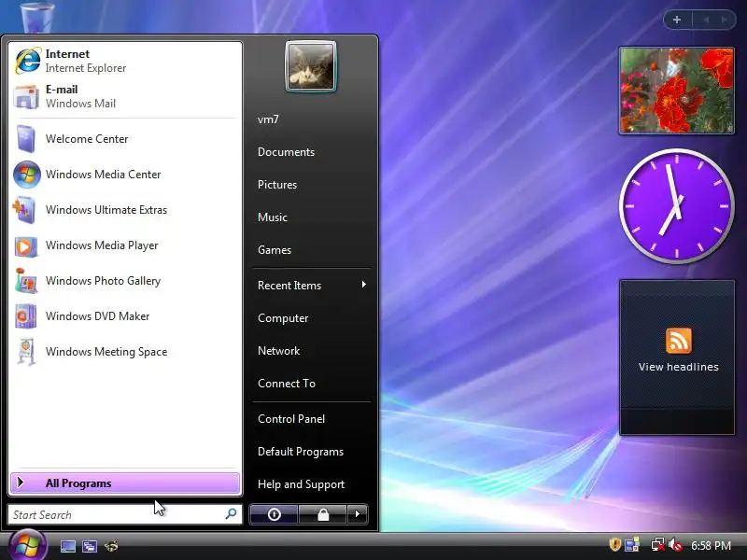Open Pictures folder link
The height and width of the screenshot is (560, 747).
coord(277,185)
